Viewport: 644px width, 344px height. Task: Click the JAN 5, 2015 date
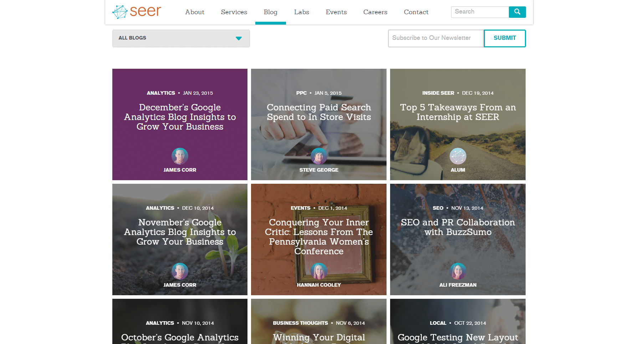[328, 93]
